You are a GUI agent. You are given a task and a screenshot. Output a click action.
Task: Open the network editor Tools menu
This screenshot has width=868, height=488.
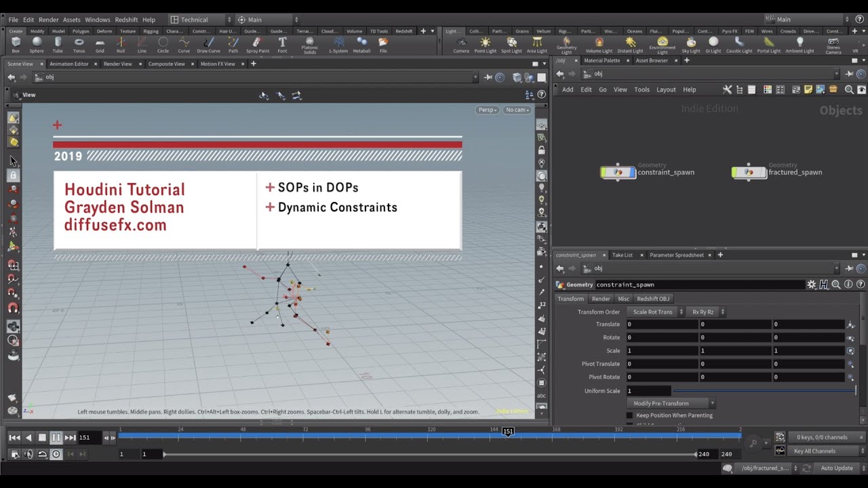point(642,89)
